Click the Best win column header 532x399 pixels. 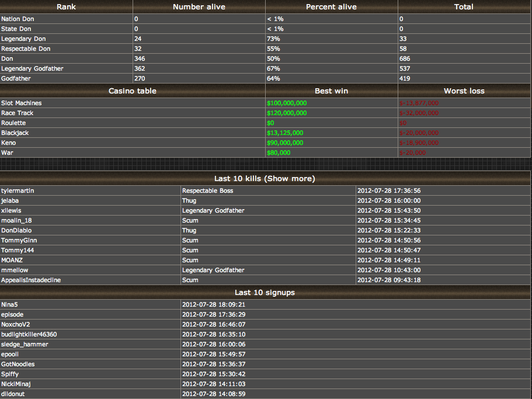tap(331, 91)
